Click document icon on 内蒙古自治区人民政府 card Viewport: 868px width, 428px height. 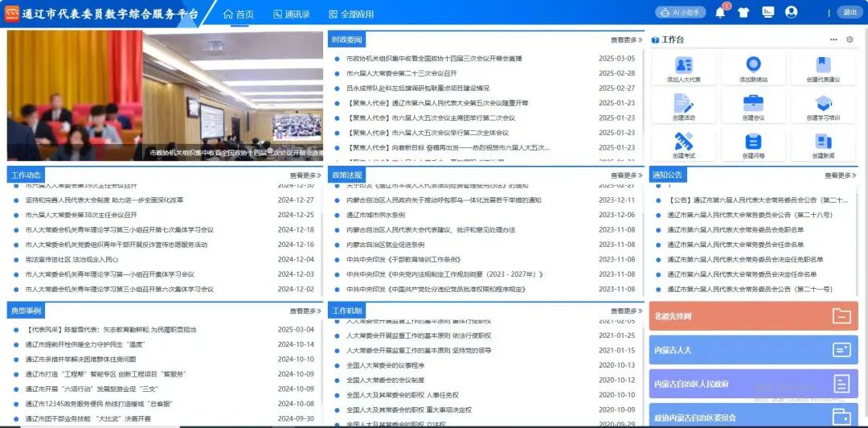[841, 384]
